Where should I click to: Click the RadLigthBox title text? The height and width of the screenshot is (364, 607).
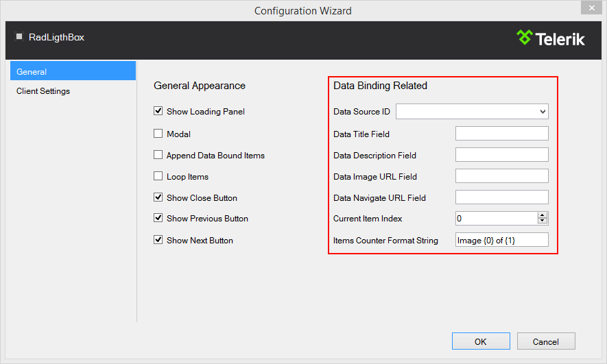(56, 37)
